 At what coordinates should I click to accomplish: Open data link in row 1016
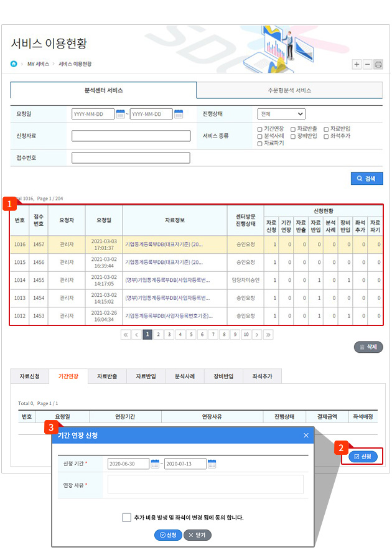tap(164, 245)
